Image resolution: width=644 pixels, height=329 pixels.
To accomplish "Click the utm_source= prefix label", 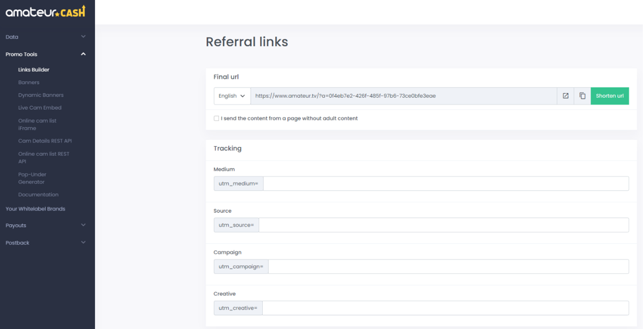I will coord(236,225).
